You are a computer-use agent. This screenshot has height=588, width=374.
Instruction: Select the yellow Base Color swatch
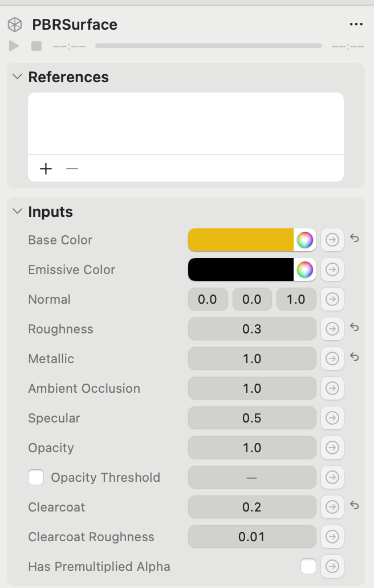point(239,240)
